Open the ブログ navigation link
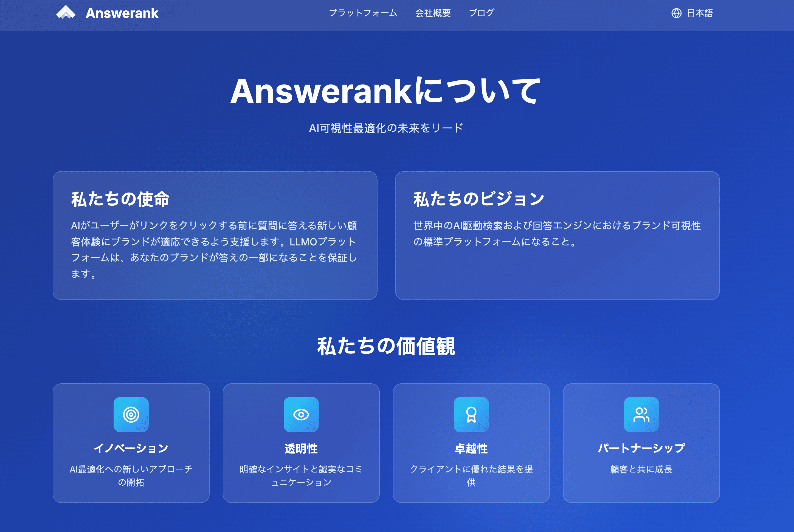 481,13
